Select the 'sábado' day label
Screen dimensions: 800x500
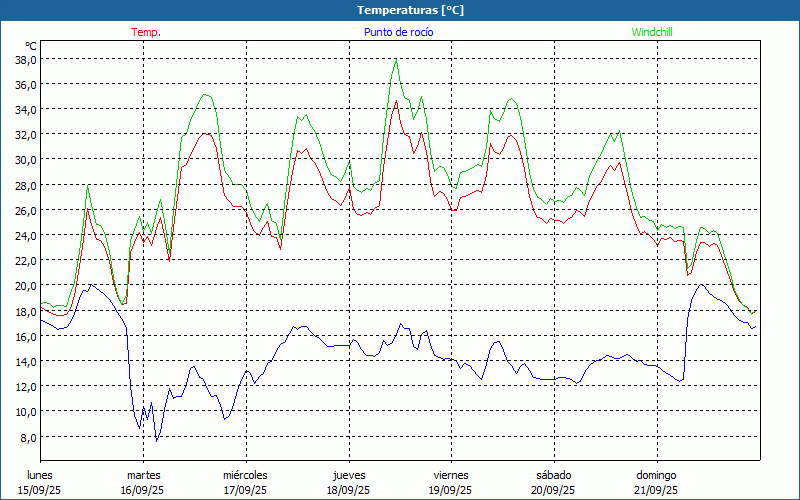point(553,475)
